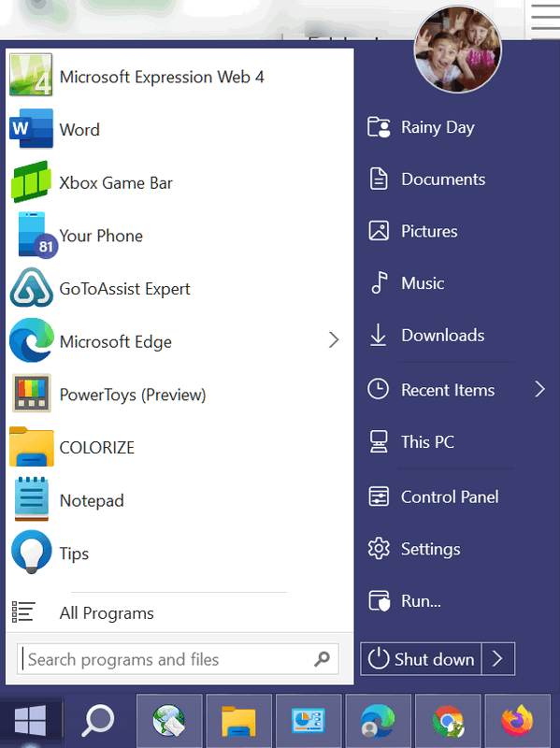Click the PowerToys (Preview) label
The image size is (560, 748).
(x=133, y=395)
